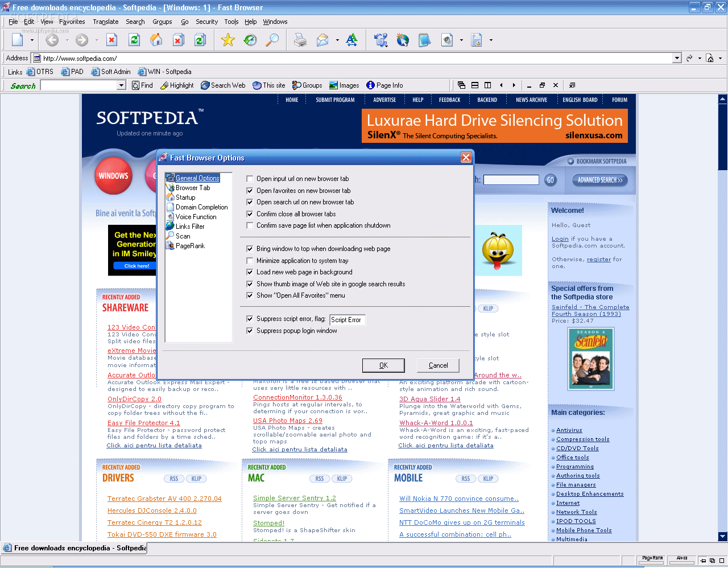The height and width of the screenshot is (568, 728).
Task: Select Browser Tab in options tree
Action: [193, 188]
